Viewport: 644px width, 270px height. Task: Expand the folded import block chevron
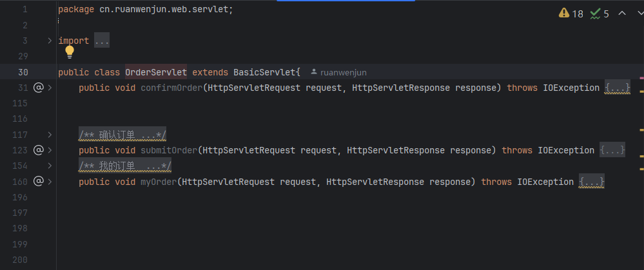[x=50, y=41]
